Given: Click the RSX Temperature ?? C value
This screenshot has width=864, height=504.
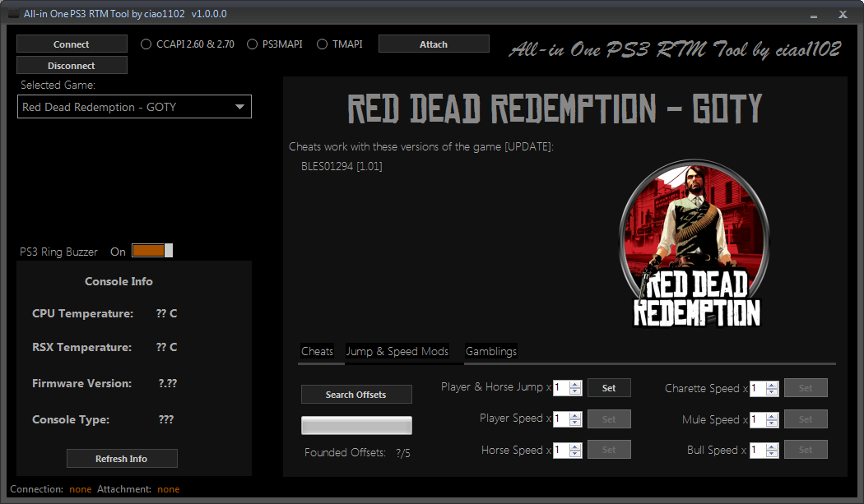Looking at the screenshot, I should [x=166, y=347].
